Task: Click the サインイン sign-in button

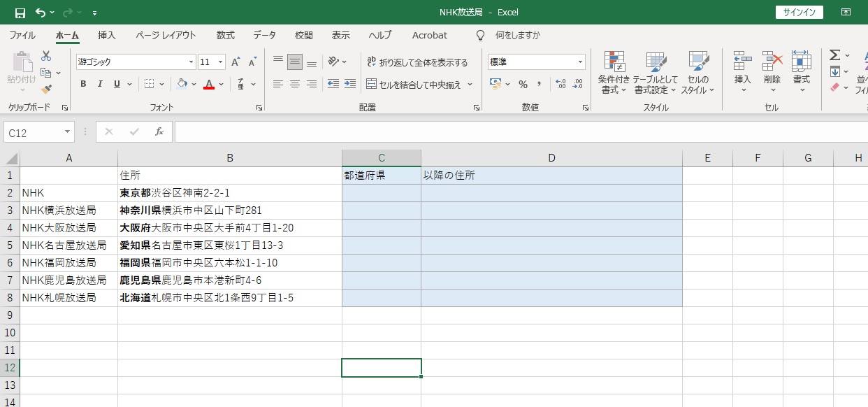Action: tap(800, 13)
